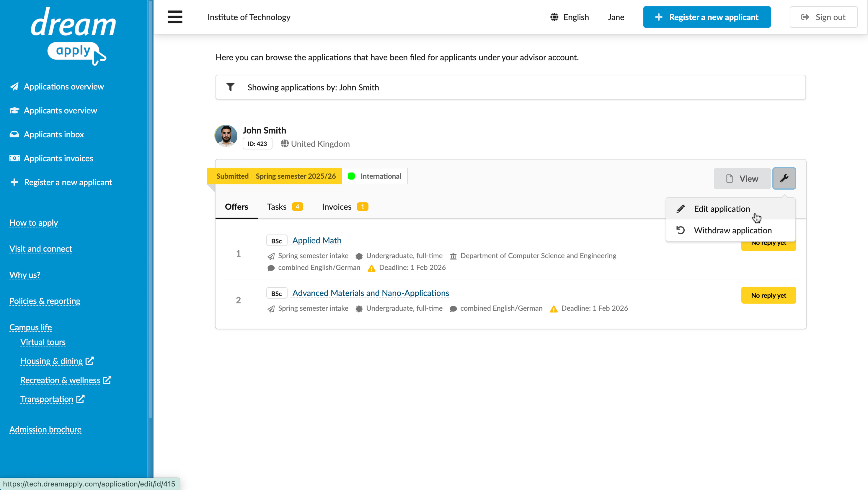Click the undo icon next to Withdraw application

(680, 230)
